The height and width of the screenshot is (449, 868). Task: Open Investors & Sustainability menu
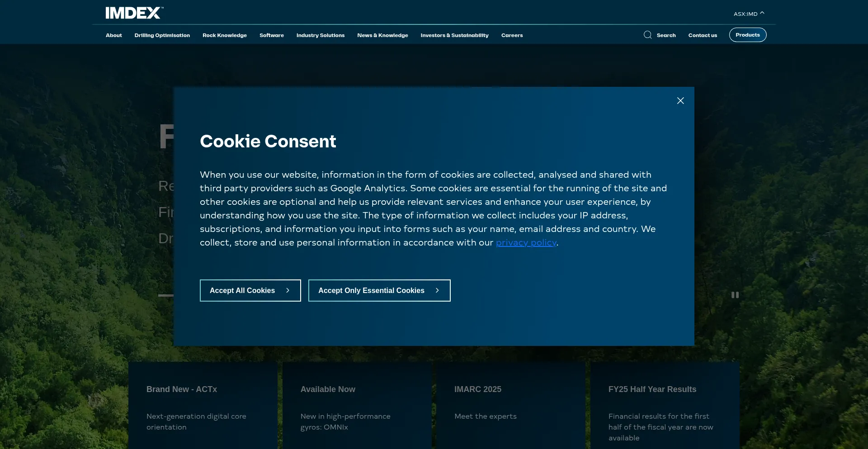454,35
